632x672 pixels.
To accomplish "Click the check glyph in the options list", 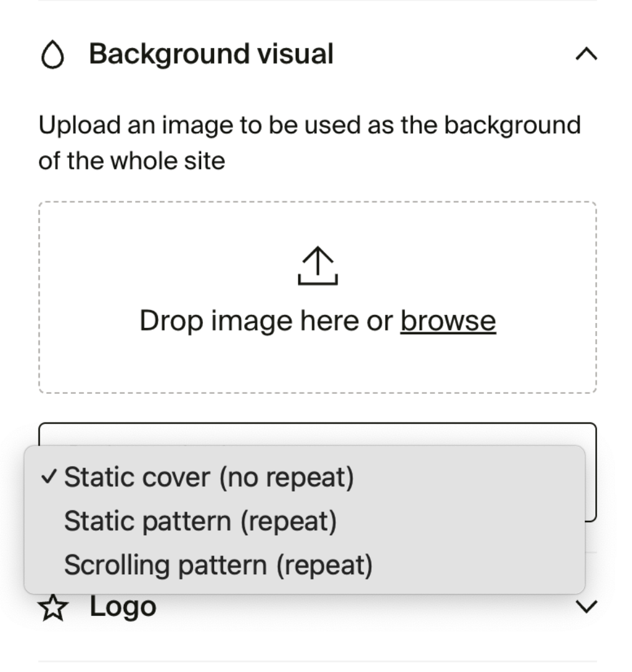I will [49, 477].
